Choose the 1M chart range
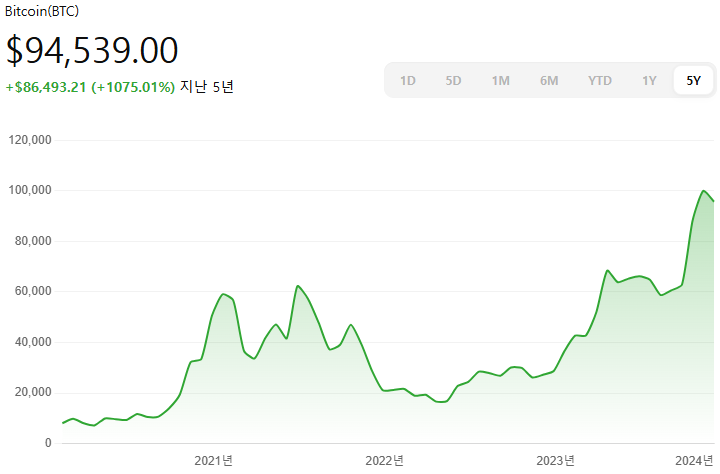Viewport: 720px width, 474px height. coord(501,81)
